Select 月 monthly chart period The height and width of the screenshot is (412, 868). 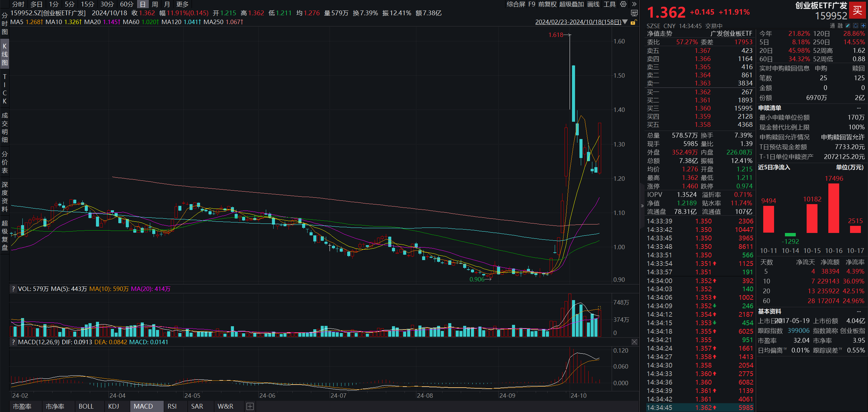pos(167,4)
